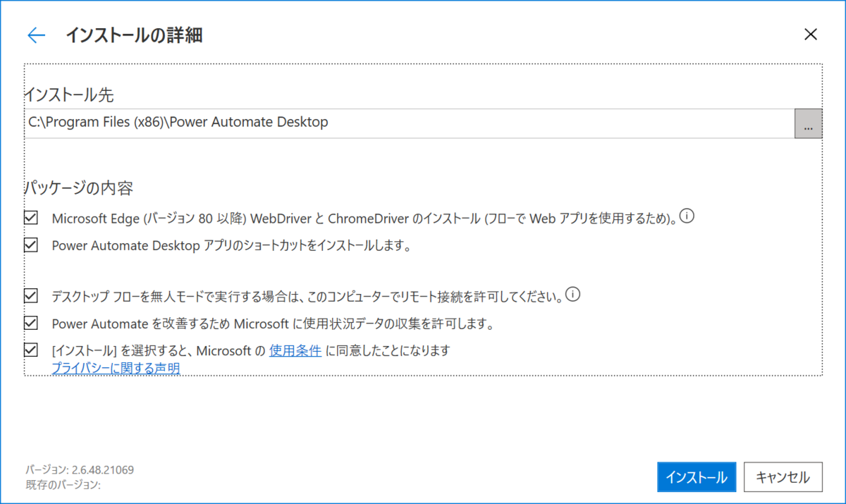Click the 既存のバージョン label

tap(63, 485)
